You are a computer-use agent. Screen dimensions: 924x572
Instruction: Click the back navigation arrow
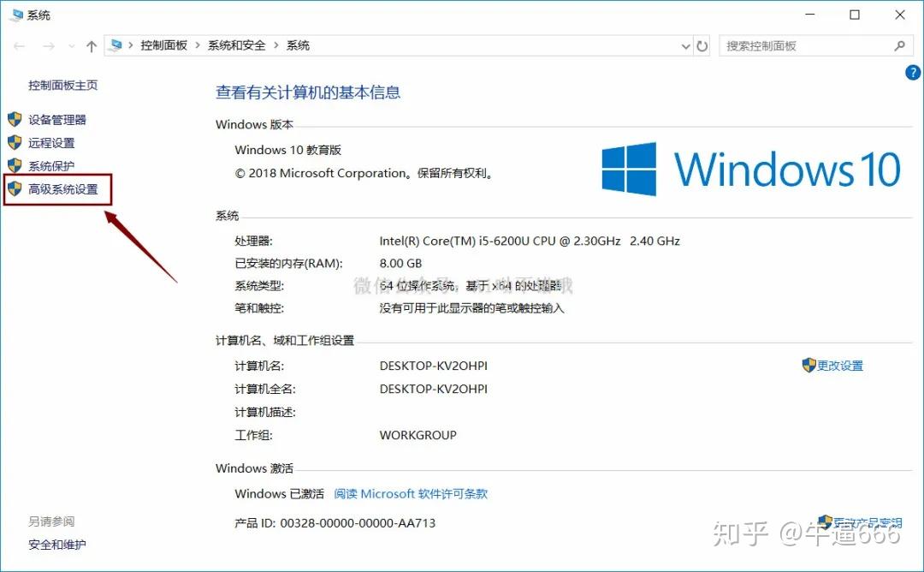coord(20,46)
